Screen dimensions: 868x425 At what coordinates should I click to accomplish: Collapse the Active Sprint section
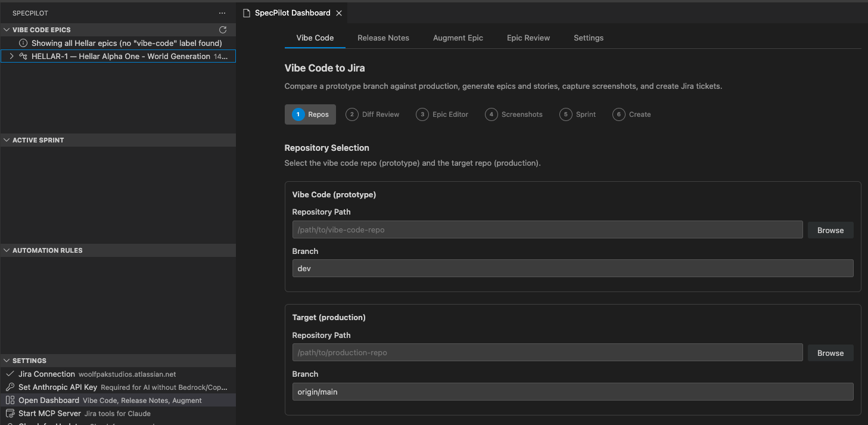pyautogui.click(x=7, y=140)
